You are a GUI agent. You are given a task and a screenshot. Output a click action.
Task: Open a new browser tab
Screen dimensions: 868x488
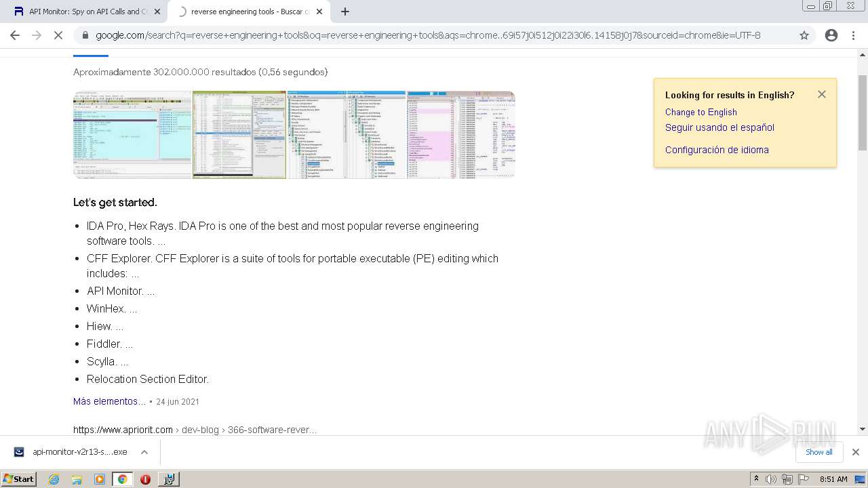pos(345,12)
